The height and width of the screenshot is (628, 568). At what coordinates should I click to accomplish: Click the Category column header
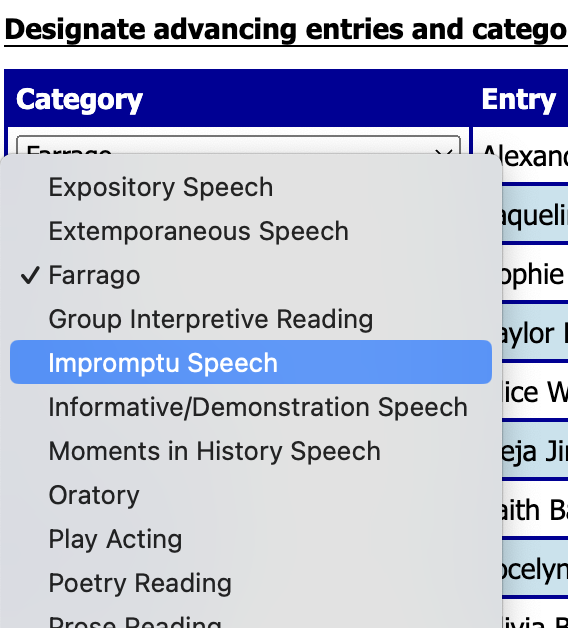point(79,99)
